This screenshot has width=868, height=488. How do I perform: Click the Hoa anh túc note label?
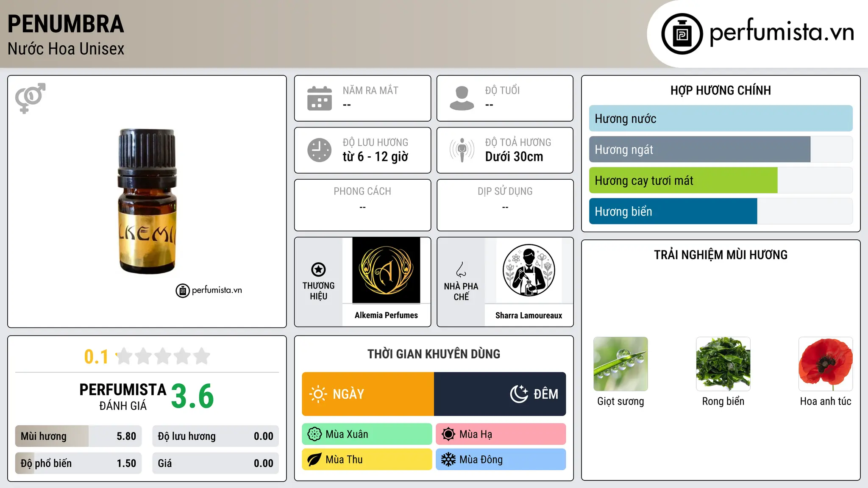[x=826, y=401]
